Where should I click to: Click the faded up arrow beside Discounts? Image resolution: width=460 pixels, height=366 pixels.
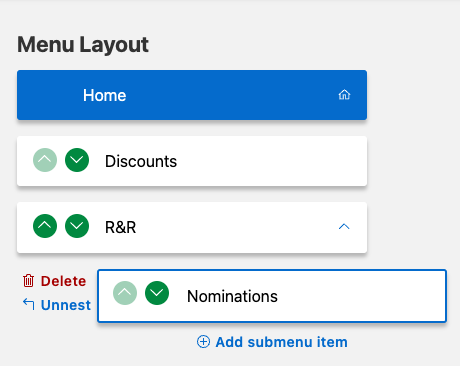coord(45,160)
